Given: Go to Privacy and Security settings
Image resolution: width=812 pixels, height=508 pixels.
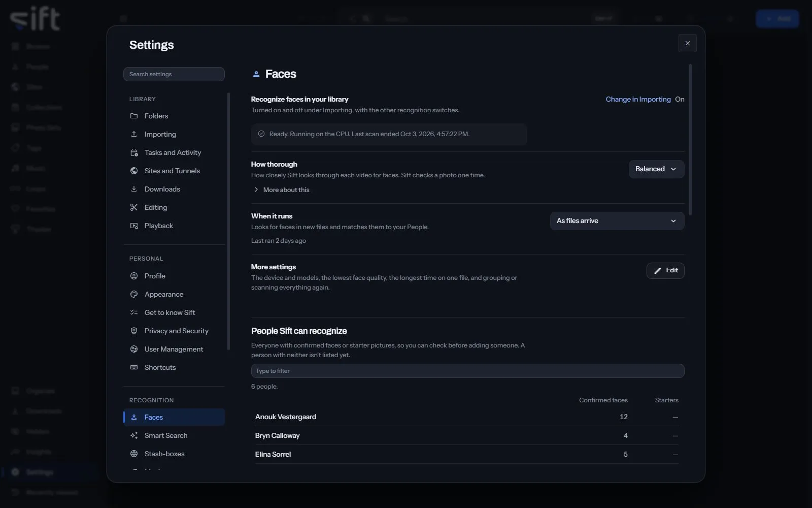Looking at the screenshot, I should 174,331.
